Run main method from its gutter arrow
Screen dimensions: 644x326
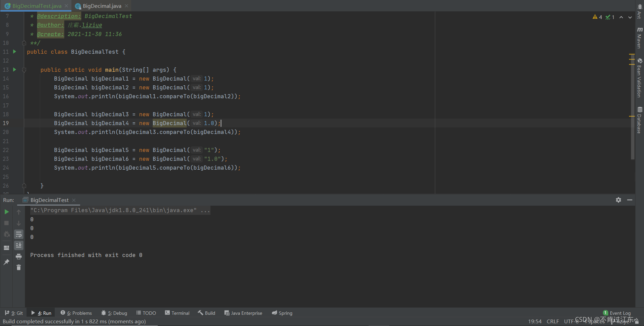tap(15, 70)
